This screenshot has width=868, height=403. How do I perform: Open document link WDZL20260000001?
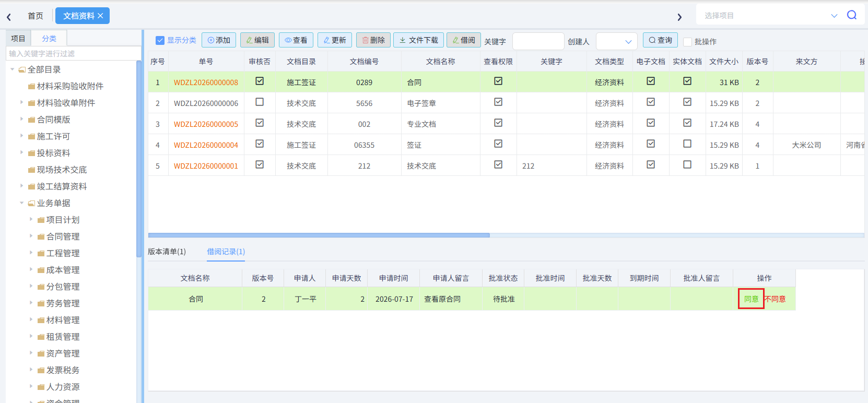click(x=206, y=166)
